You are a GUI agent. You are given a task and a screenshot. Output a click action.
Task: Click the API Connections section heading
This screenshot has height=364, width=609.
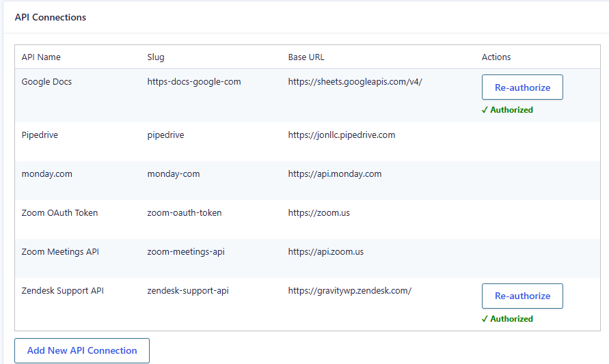pyautogui.click(x=51, y=18)
